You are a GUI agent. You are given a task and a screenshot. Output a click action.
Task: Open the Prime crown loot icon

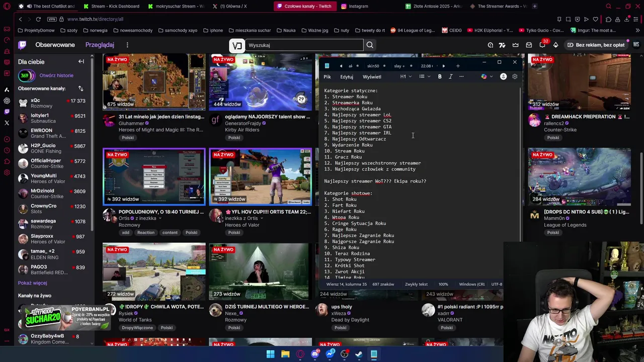point(516,45)
